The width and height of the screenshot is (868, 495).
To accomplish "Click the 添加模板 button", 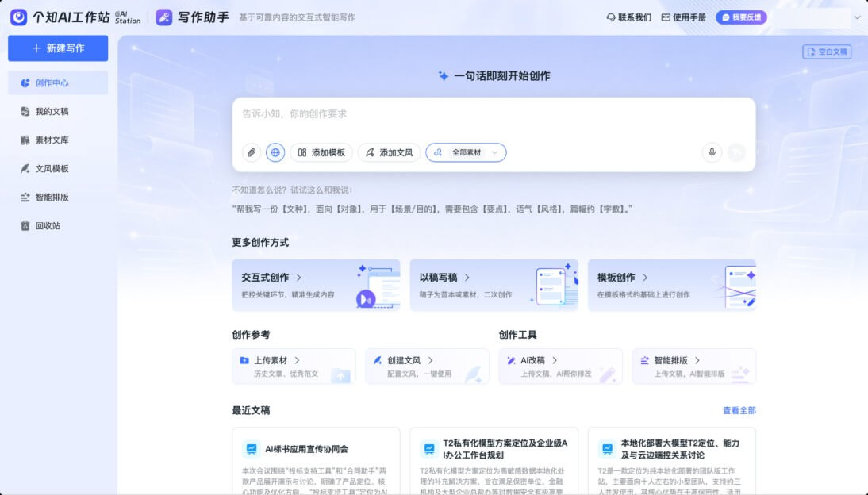I will 321,152.
